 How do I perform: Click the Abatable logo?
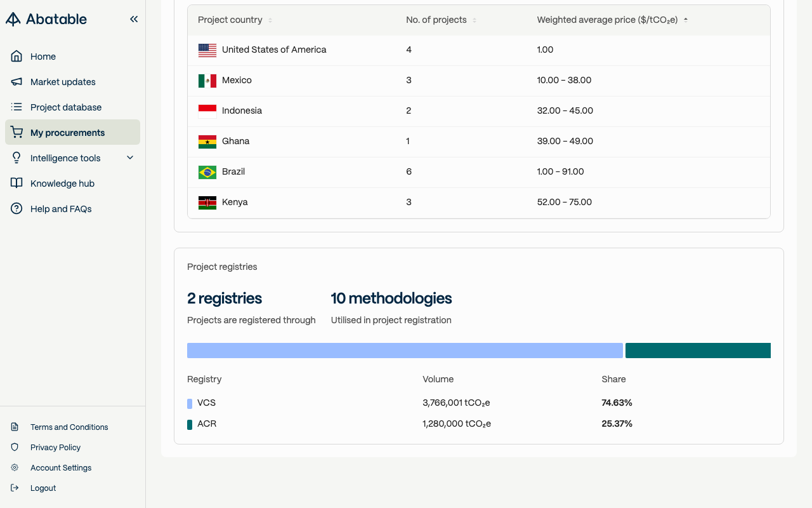(x=46, y=19)
